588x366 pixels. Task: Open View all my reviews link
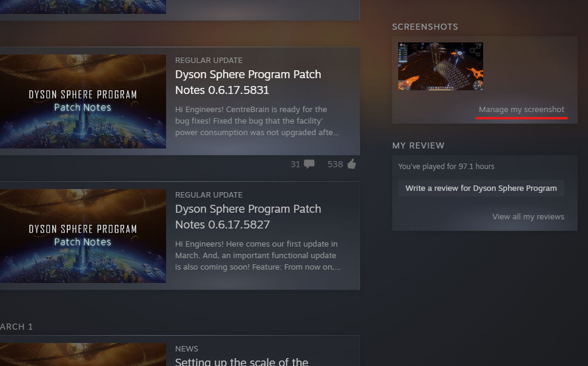click(528, 217)
